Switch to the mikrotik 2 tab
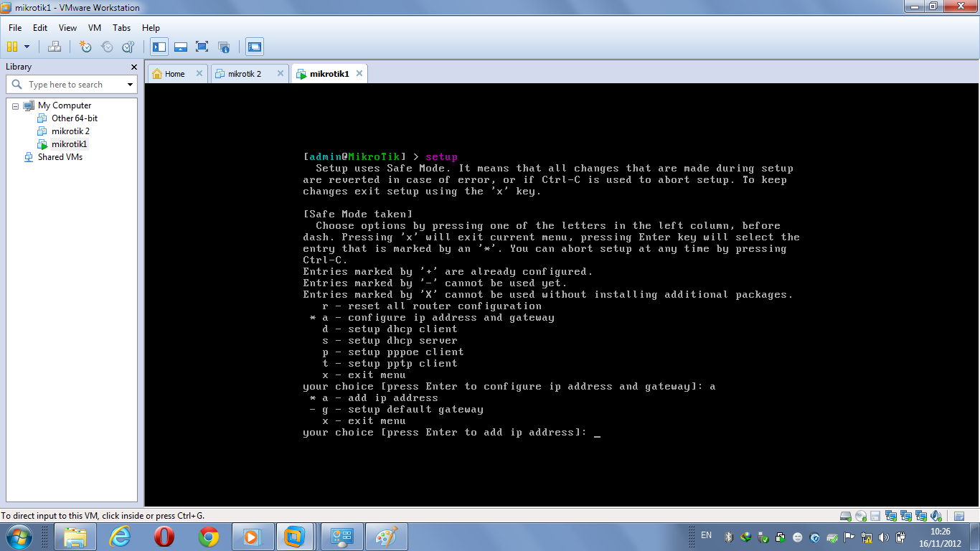The height and width of the screenshot is (551, 980). [x=244, y=72]
